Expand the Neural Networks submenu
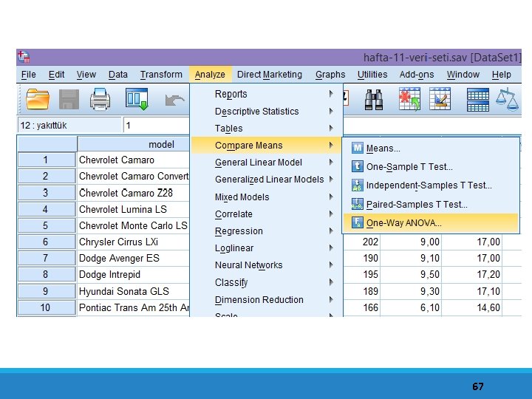Image resolution: width=532 pixels, height=399 pixels. [266, 265]
